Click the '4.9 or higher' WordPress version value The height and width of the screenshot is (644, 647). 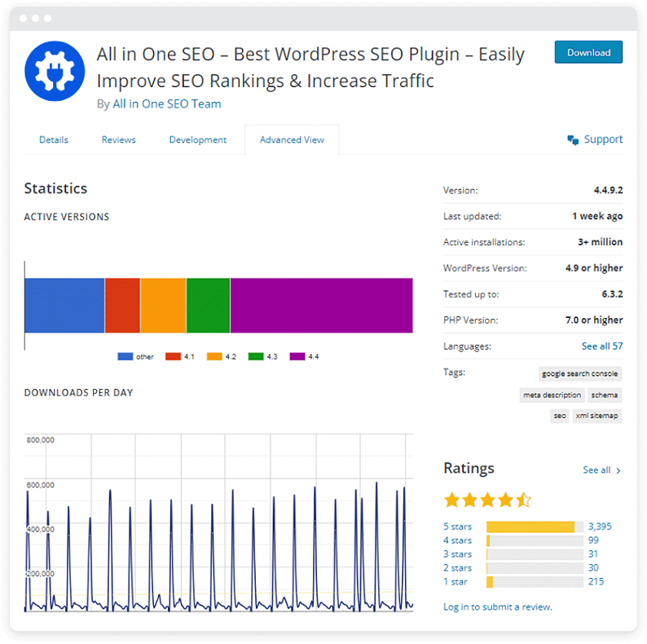tap(594, 268)
